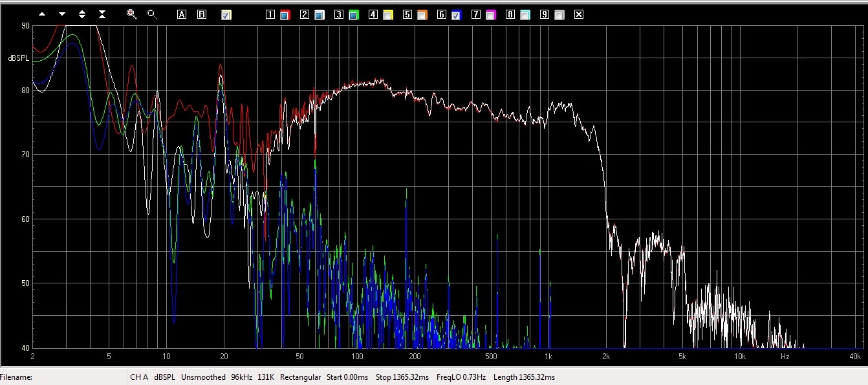Select overlay slot number 5
The width and height of the screenshot is (868, 385).
pos(407,14)
